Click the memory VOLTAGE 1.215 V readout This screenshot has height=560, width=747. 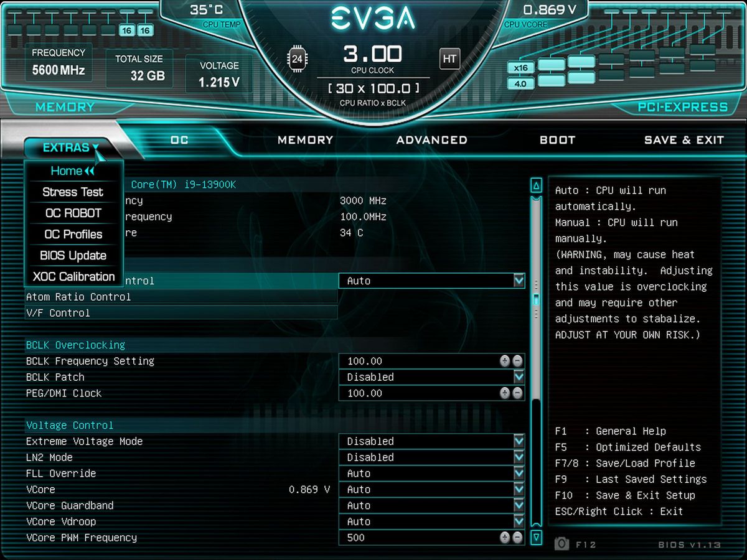tap(219, 74)
